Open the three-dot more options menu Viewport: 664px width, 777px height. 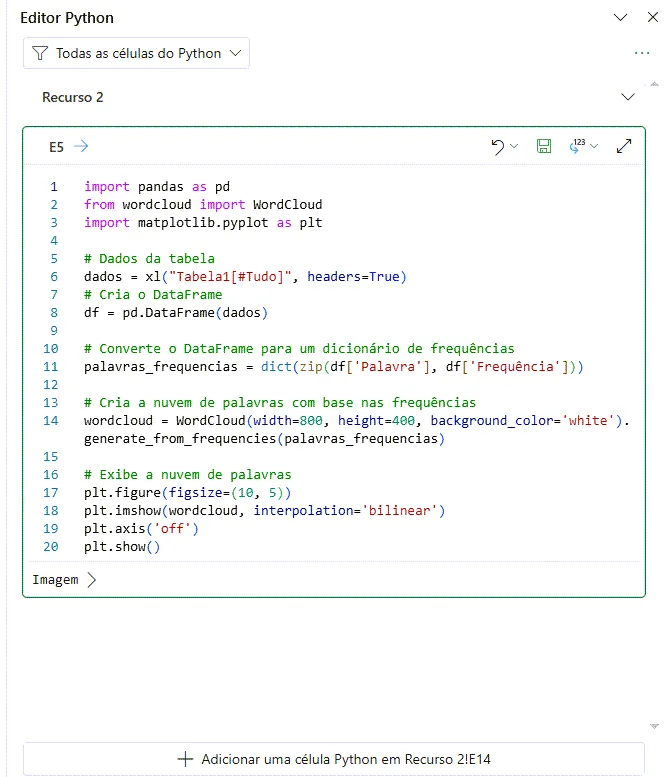[642, 53]
